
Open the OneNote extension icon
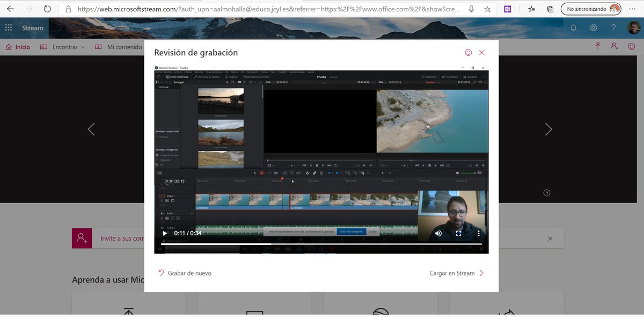(508, 9)
